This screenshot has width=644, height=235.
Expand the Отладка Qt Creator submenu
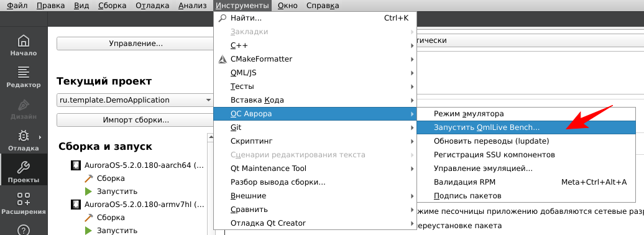click(x=315, y=223)
